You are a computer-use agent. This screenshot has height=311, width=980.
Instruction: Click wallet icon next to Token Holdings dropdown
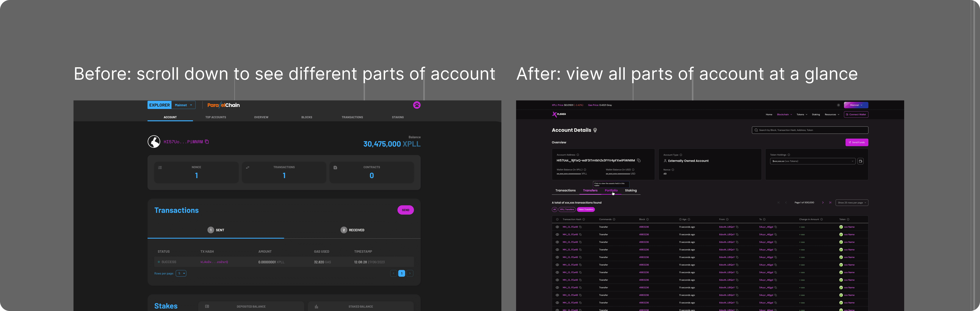[x=861, y=161]
